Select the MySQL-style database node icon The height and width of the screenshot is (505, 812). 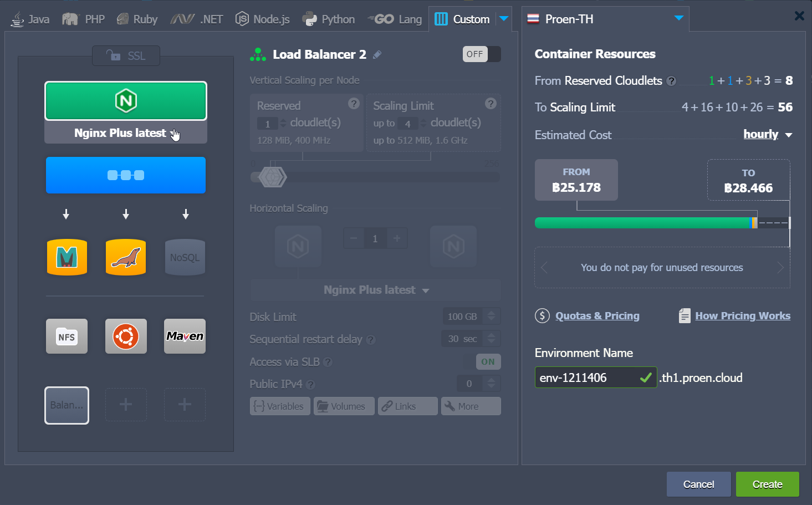[x=67, y=257]
